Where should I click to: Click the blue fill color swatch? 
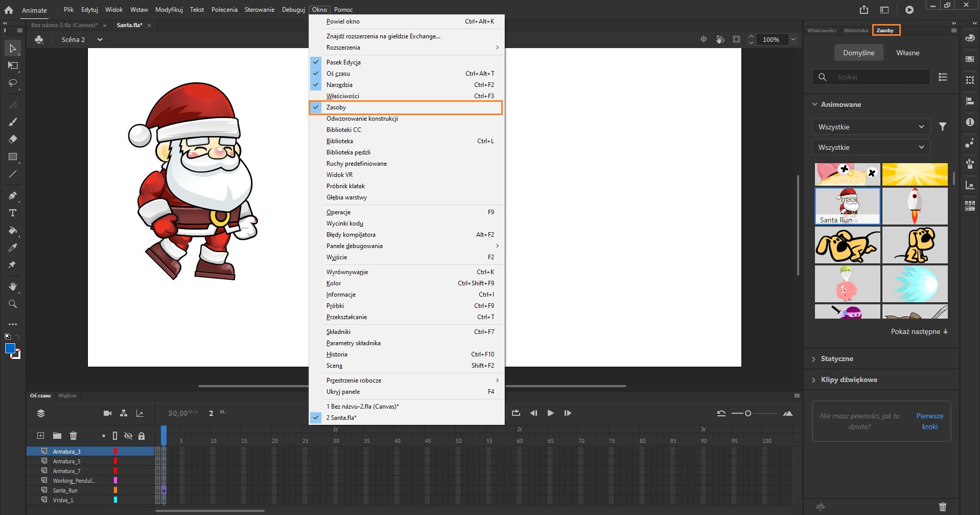[10, 348]
